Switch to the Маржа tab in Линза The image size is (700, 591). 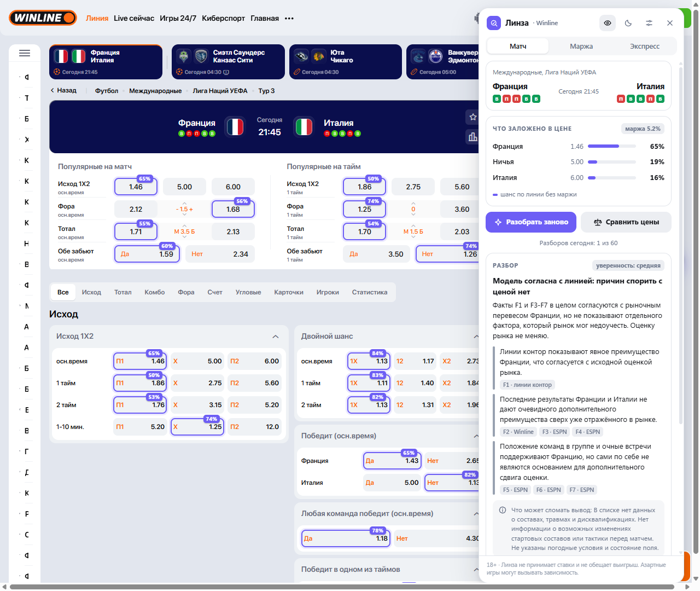tap(581, 47)
